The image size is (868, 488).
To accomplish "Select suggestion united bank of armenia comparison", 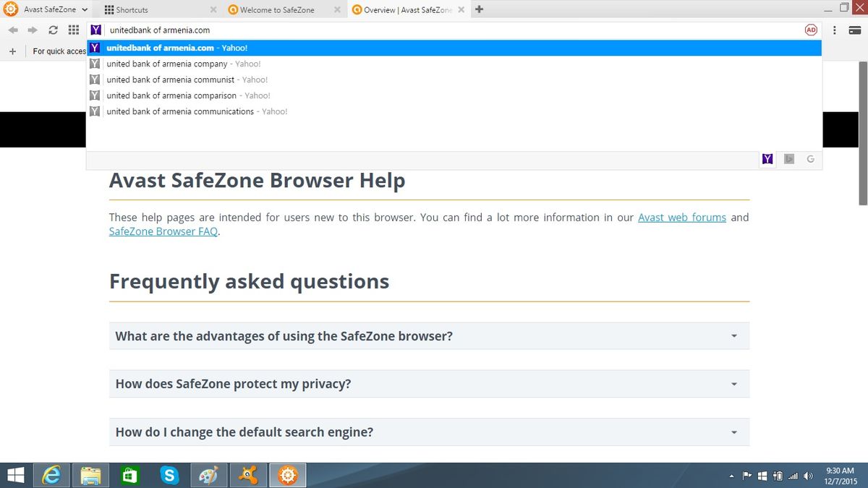I will tap(454, 95).
